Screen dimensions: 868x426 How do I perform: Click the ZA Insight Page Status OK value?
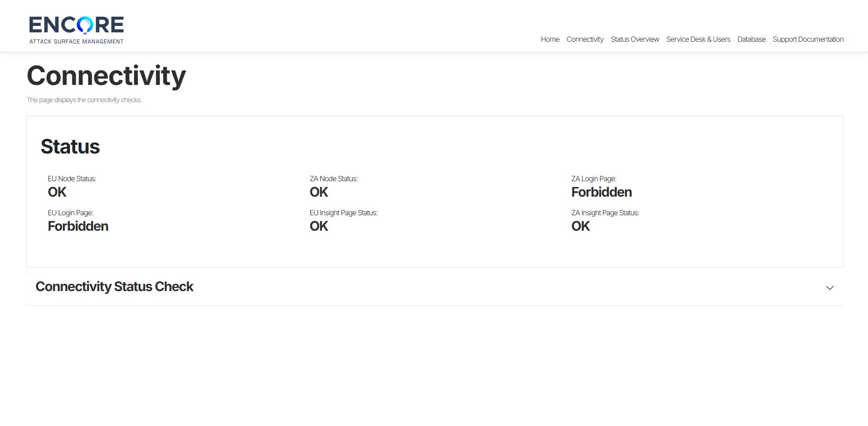[x=580, y=226]
